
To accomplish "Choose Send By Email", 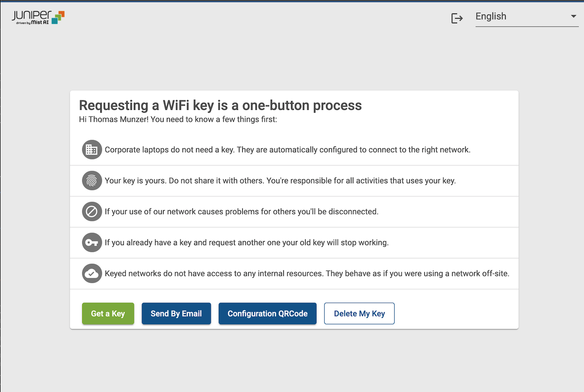I will pos(176,314).
